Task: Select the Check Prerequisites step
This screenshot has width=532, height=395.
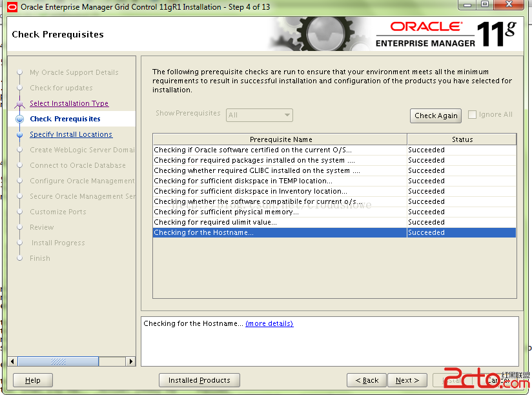Action: pos(65,119)
